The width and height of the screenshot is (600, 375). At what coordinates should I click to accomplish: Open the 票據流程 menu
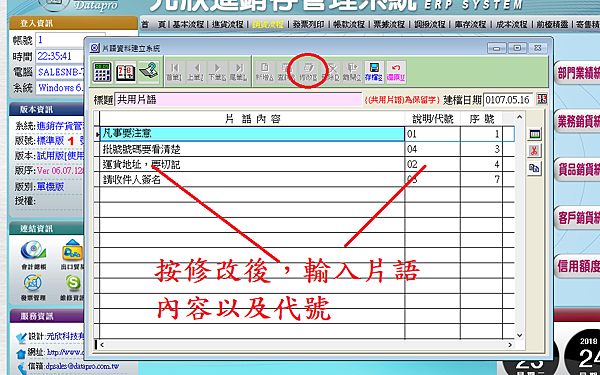pos(389,24)
